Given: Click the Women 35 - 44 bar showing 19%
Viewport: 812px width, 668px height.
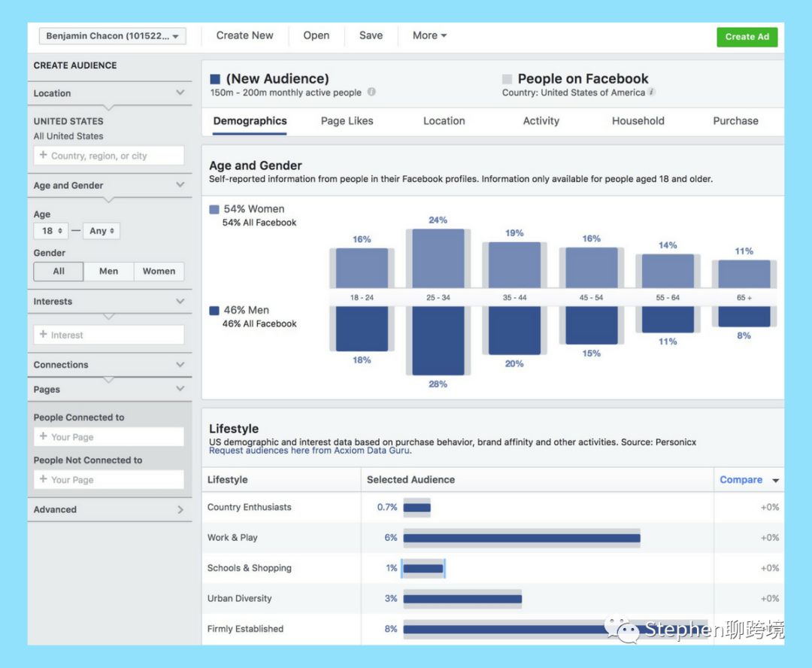Looking at the screenshot, I should point(514,265).
